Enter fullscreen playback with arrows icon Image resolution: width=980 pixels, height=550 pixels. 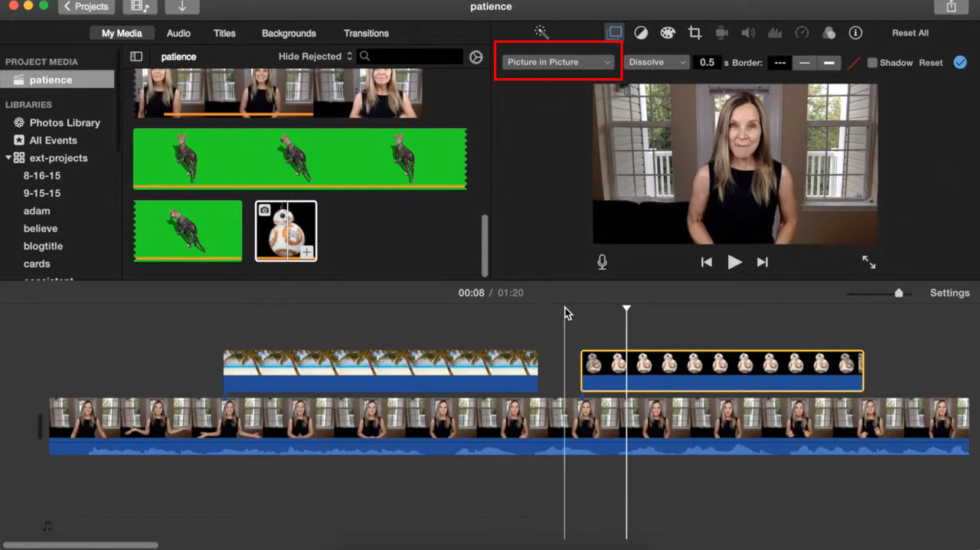[869, 262]
